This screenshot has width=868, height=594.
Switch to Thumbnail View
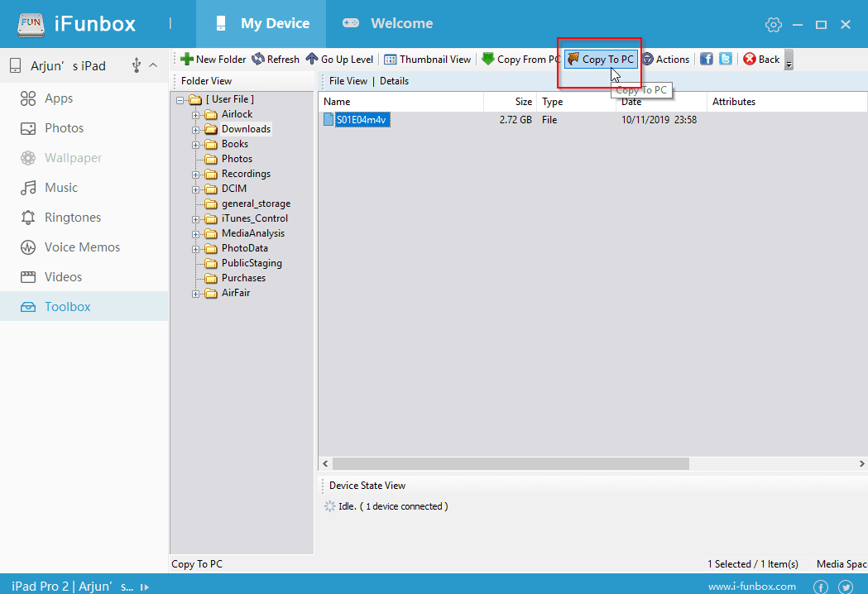[427, 60]
